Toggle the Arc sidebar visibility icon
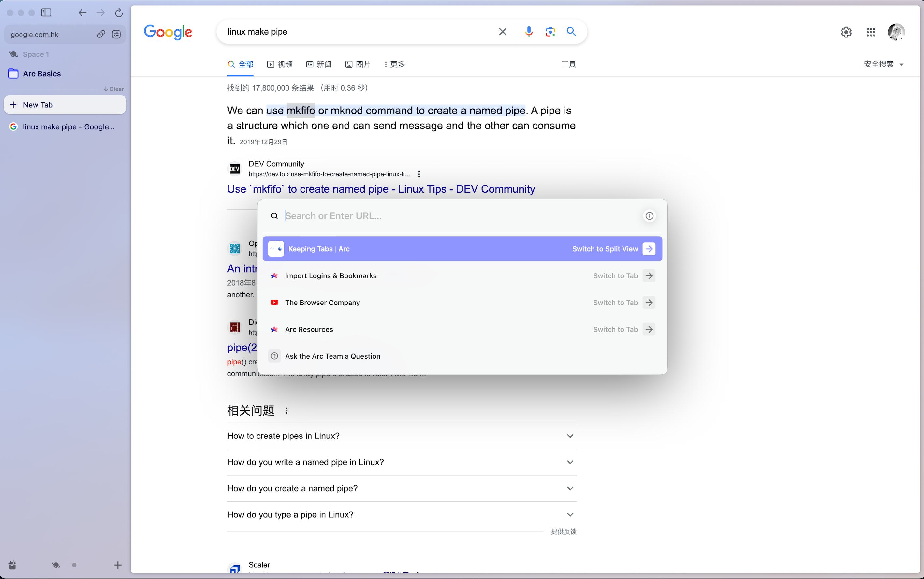The image size is (924, 579). point(46,13)
